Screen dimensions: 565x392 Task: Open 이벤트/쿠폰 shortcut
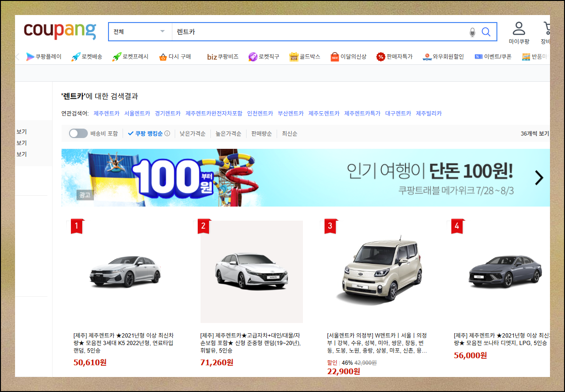[493, 57]
